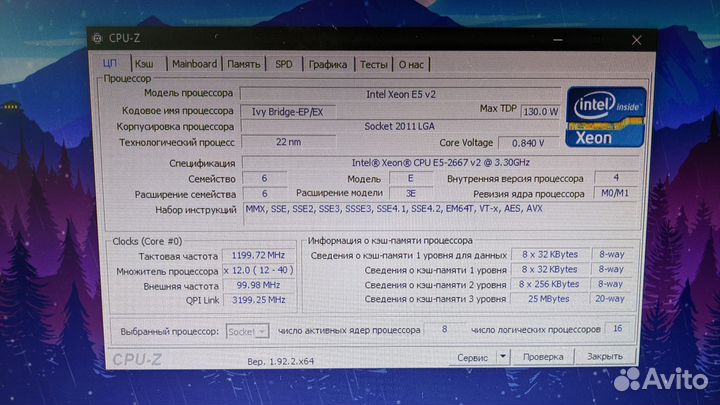This screenshot has height=405, width=720.
Task: Switch to the Тесты tab
Action: point(373,64)
